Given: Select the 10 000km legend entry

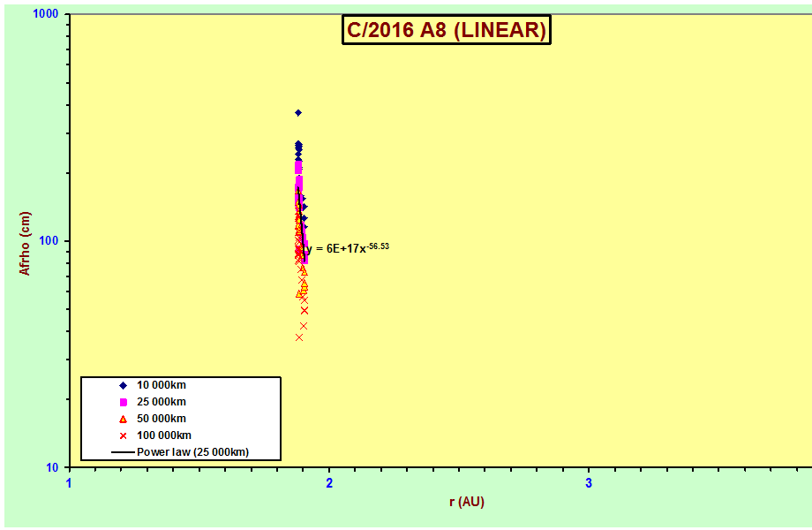Looking at the screenshot, I should [161, 385].
